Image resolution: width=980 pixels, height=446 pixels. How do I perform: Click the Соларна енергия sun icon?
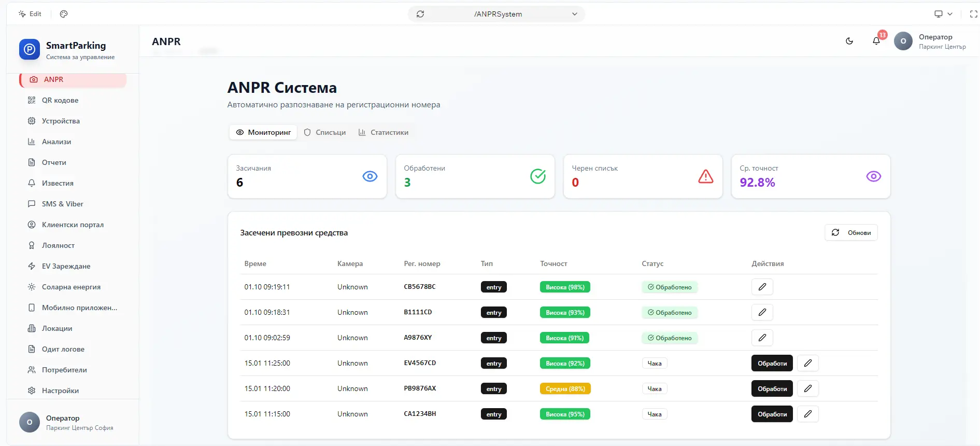coord(32,287)
